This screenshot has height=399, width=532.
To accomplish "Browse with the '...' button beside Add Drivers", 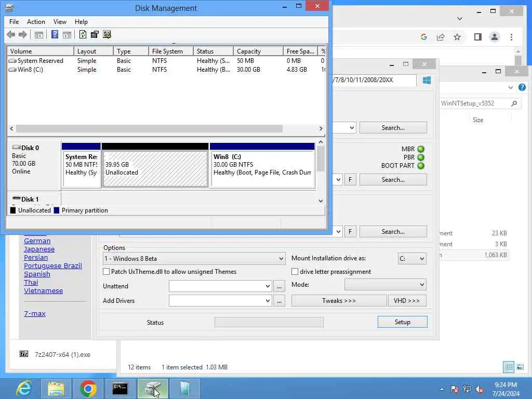I will [279, 301].
